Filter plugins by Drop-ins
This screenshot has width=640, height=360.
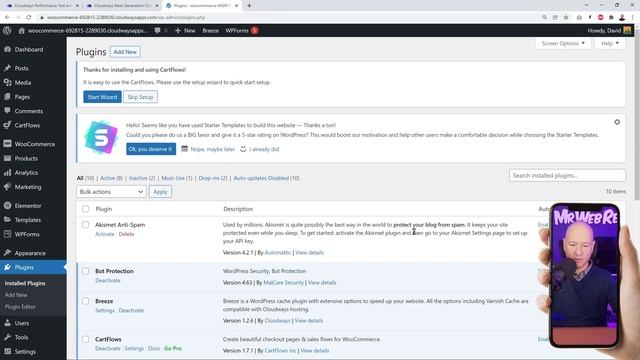(x=213, y=178)
